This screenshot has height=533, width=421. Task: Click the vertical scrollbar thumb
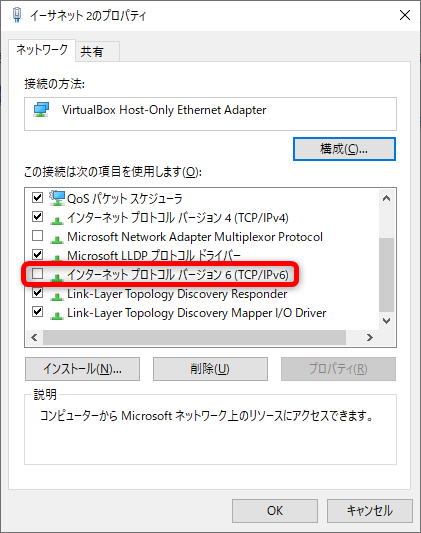(386, 275)
